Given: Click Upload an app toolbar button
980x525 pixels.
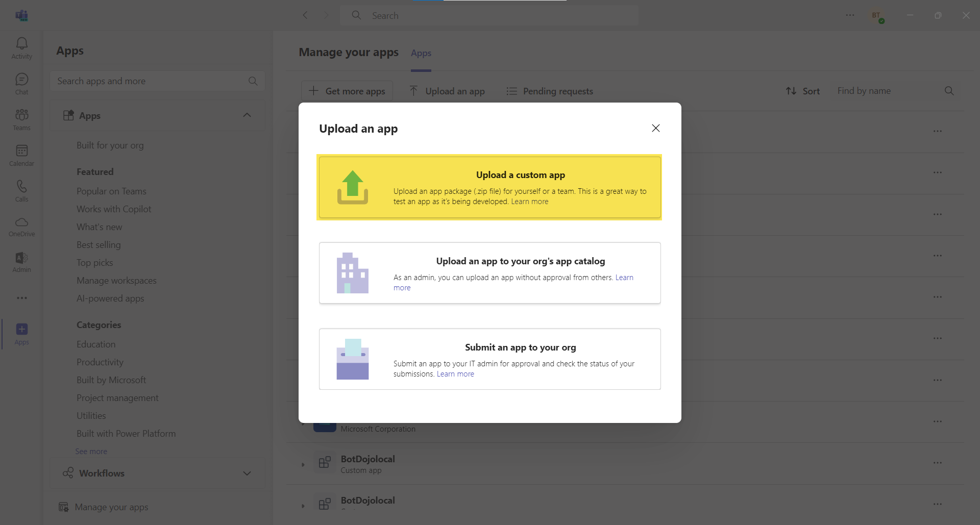Looking at the screenshot, I should tap(447, 91).
